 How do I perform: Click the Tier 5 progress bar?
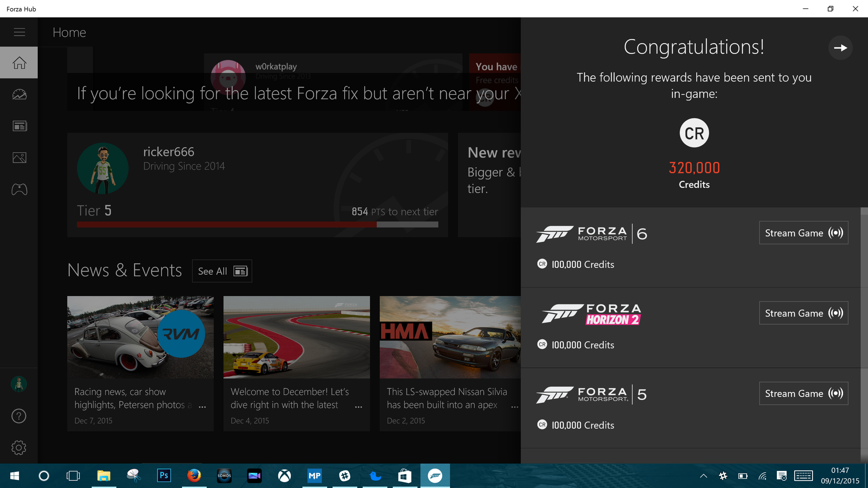(x=257, y=225)
